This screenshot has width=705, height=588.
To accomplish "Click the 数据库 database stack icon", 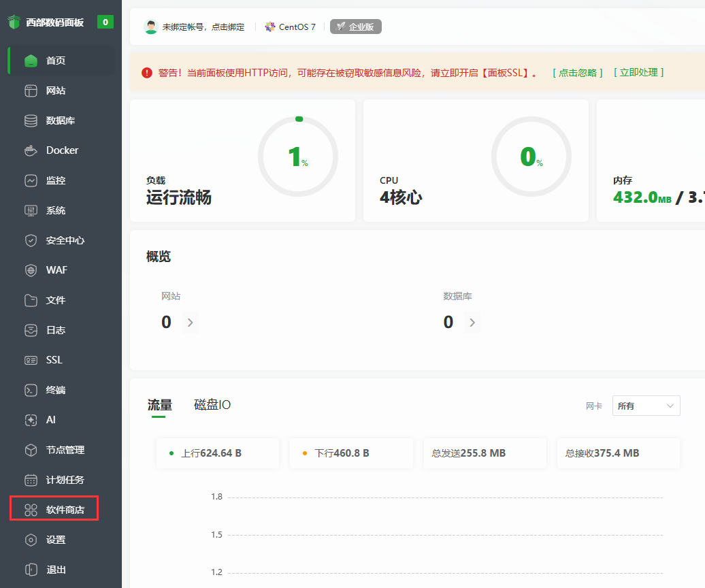I will pos(31,120).
